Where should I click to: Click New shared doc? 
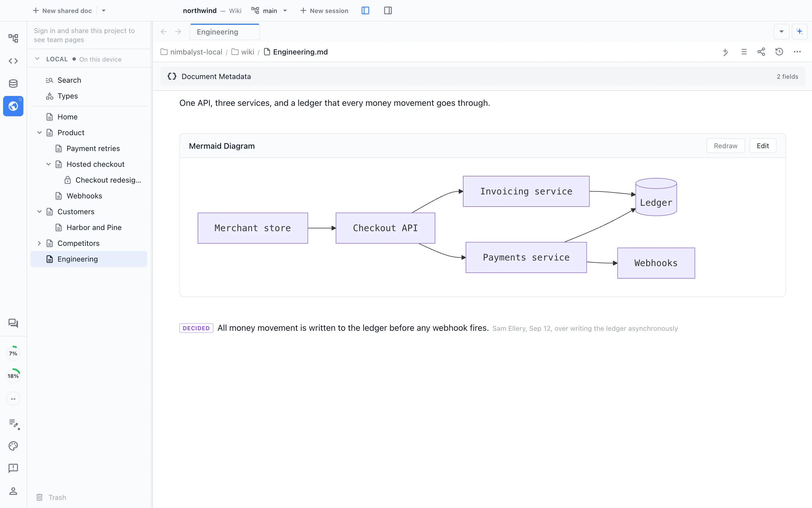(x=62, y=11)
